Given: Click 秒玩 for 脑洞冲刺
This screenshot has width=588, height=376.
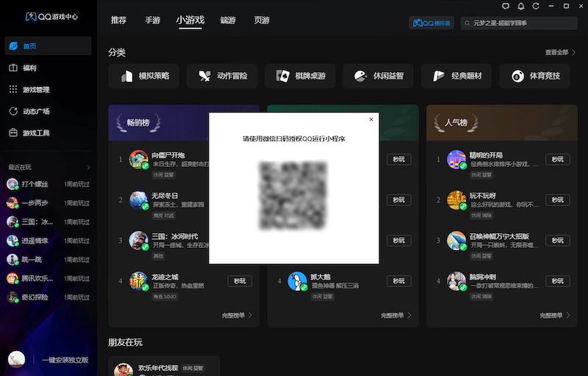Looking at the screenshot, I should click(558, 281).
